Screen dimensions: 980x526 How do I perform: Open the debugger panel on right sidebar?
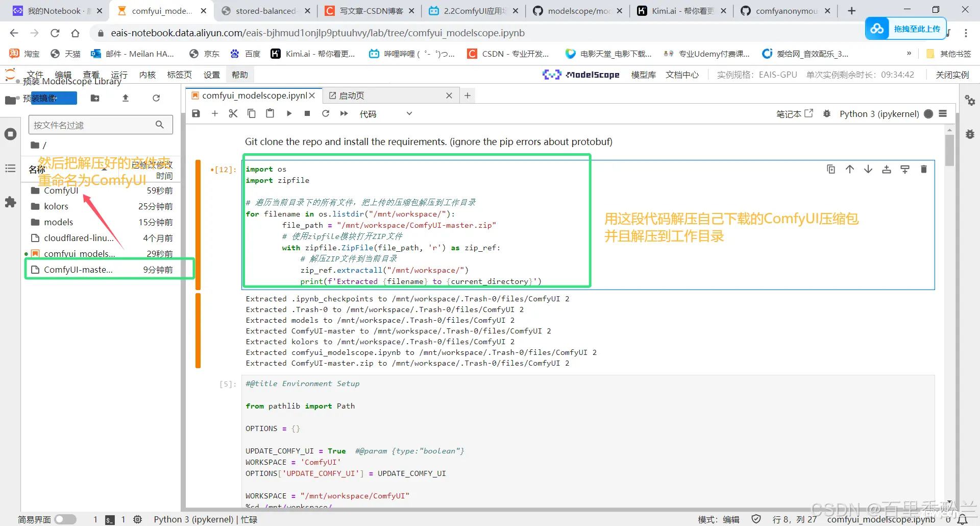click(970, 134)
